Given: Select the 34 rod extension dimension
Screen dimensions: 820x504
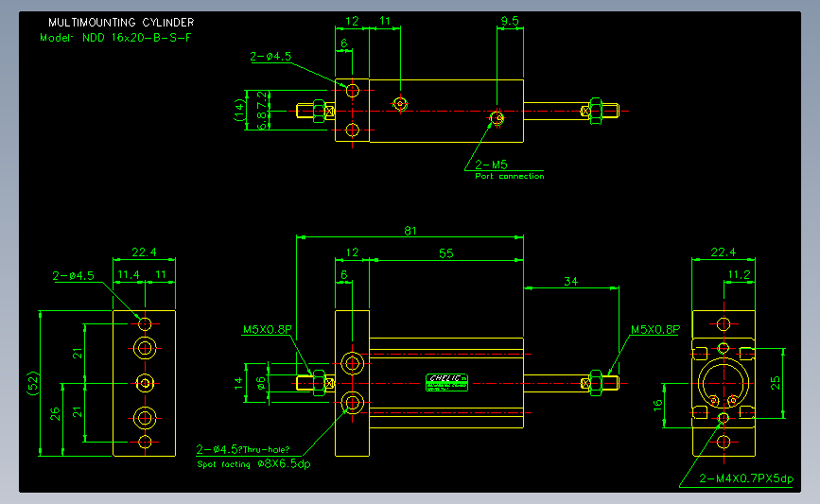Looking at the screenshot, I should click(x=570, y=281).
